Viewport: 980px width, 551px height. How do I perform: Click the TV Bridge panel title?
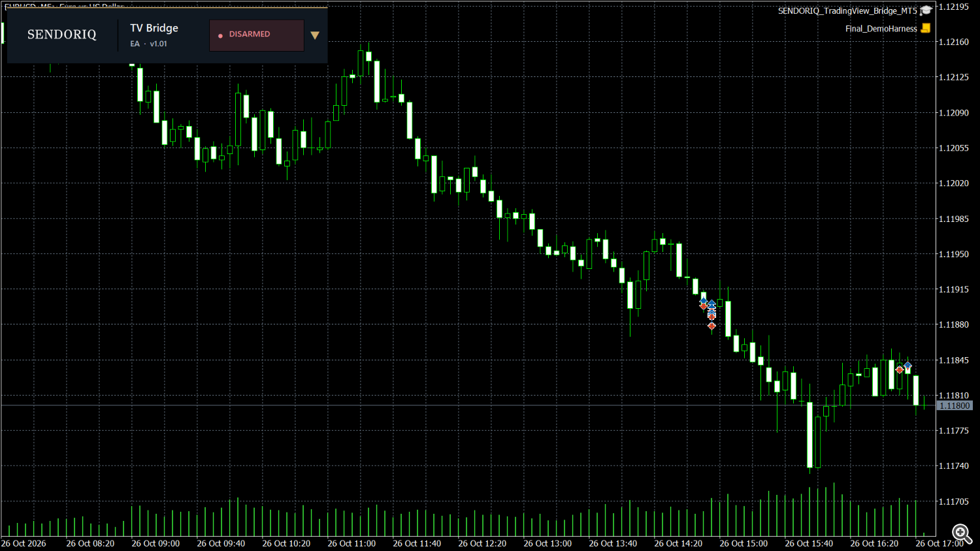click(154, 28)
